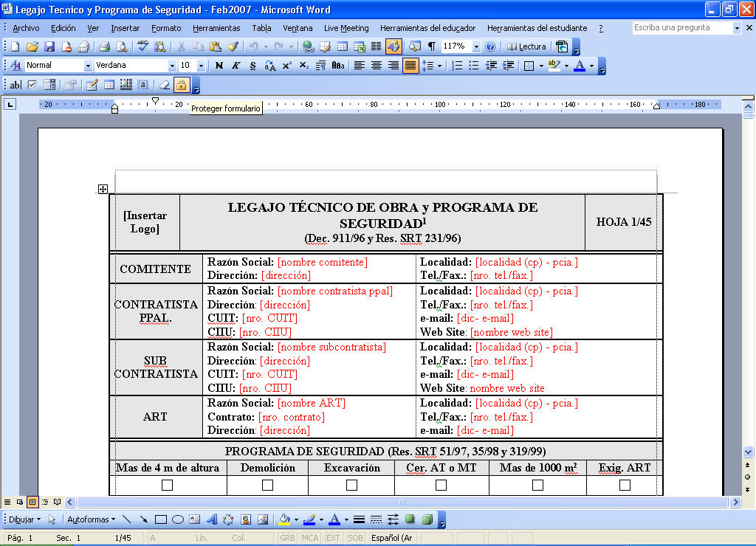This screenshot has height=546, width=756.
Task: Run the spelling and grammar check
Action: click(142, 46)
